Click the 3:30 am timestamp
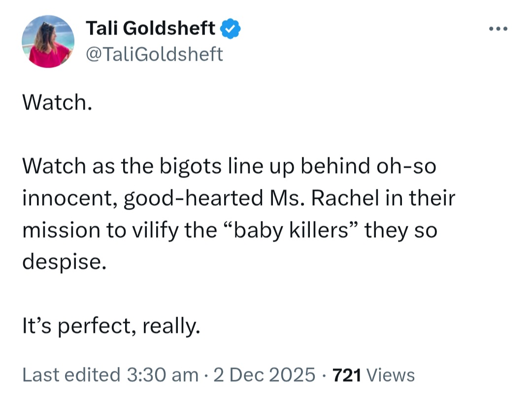The height and width of the screenshot is (399, 532). click(x=163, y=375)
